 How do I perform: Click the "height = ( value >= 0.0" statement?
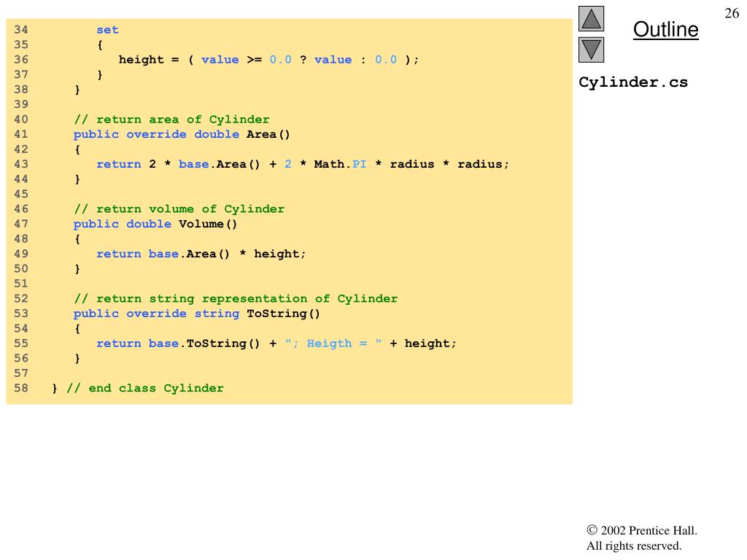pyautogui.click(x=268, y=60)
